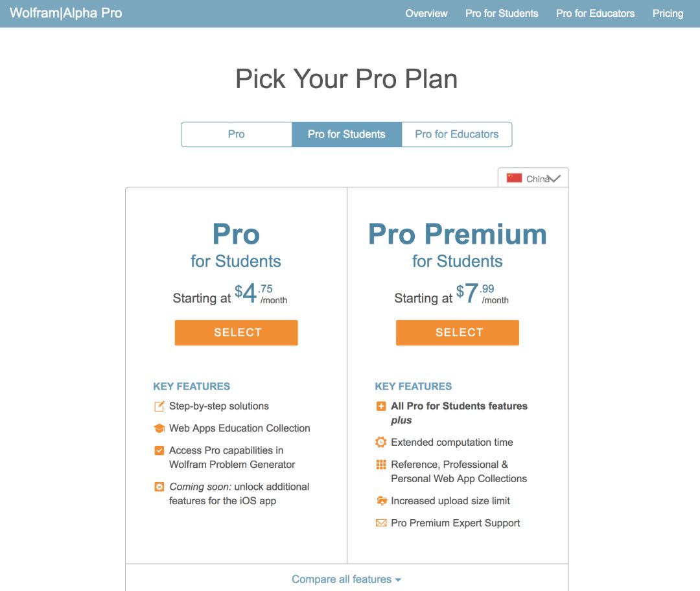Screen dimensions: 700x591
Task: Switch to the Pro plan tab
Action: click(236, 134)
